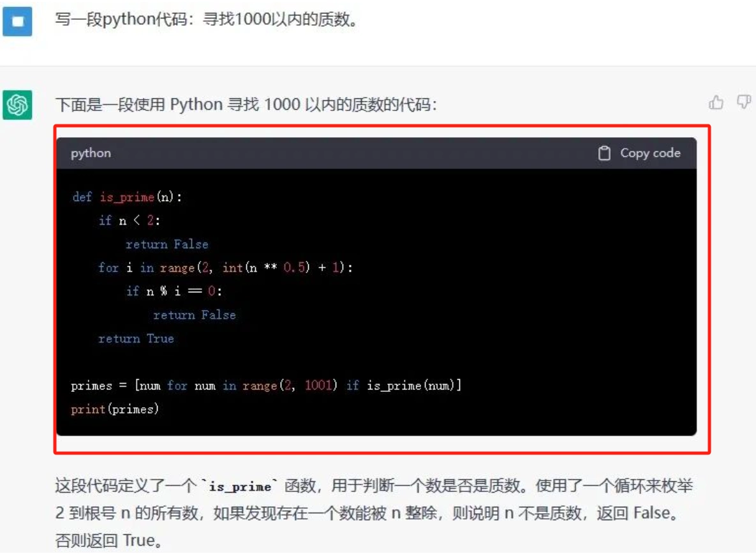Click the Copy code button
This screenshot has width=756, height=554.
tap(639, 153)
